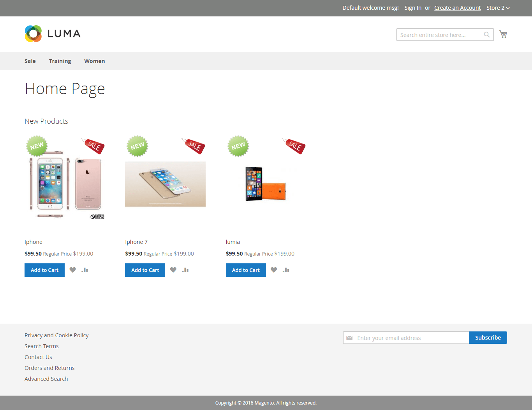Click the search magnifier icon

pos(487,35)
